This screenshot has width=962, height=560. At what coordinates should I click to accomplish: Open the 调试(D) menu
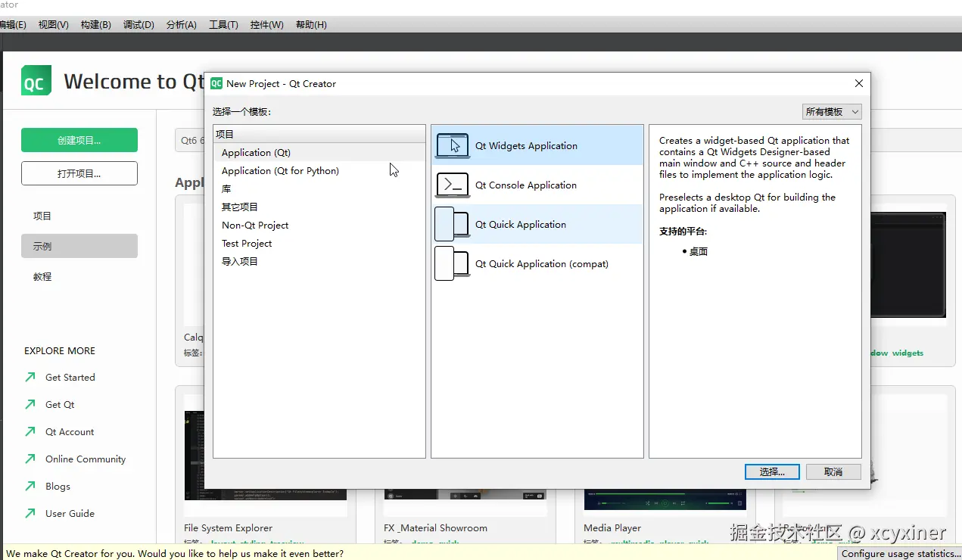point(139,25)
